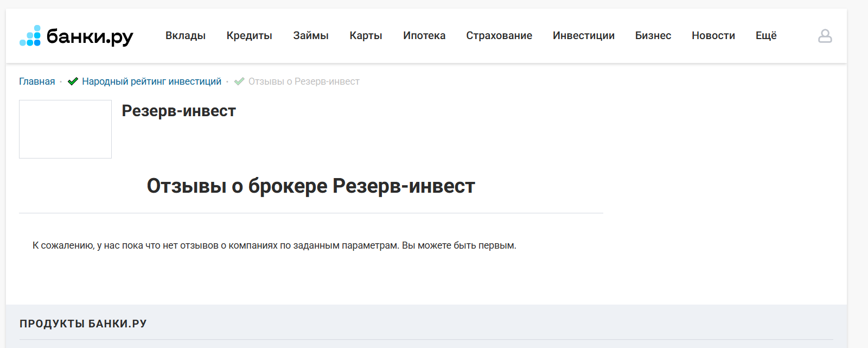The image size is (868, 348).
Task: Click the Резерв-инвест company name
Action: [179, 111]
